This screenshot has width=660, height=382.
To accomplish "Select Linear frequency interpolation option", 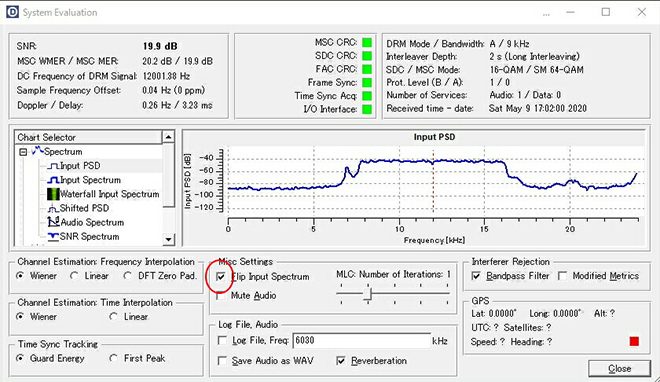I will 75,276.
